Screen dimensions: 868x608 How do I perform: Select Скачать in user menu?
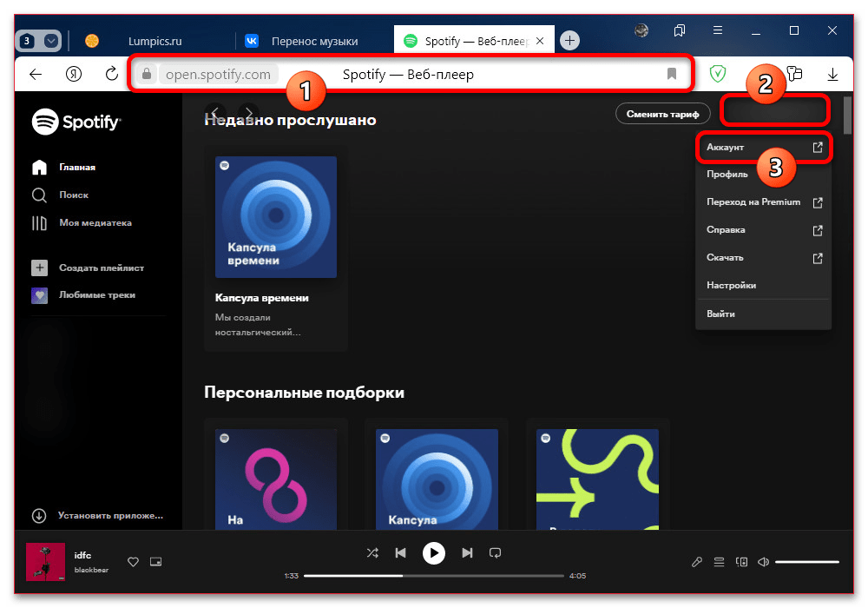(x=764, y=257)
